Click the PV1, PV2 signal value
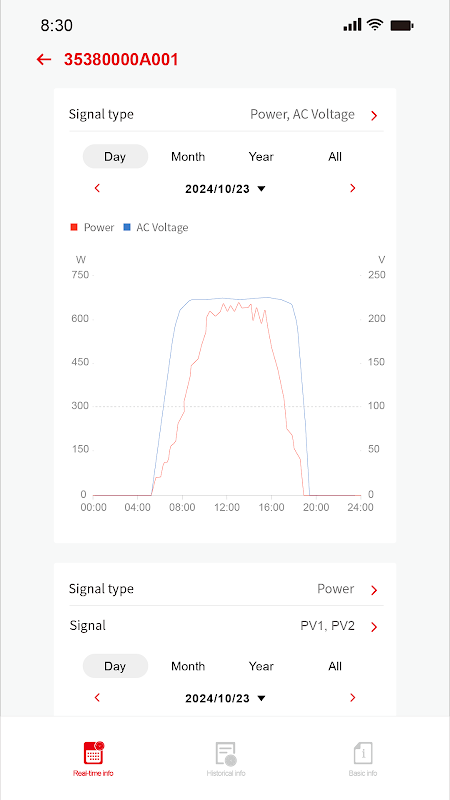 [327, 626]
